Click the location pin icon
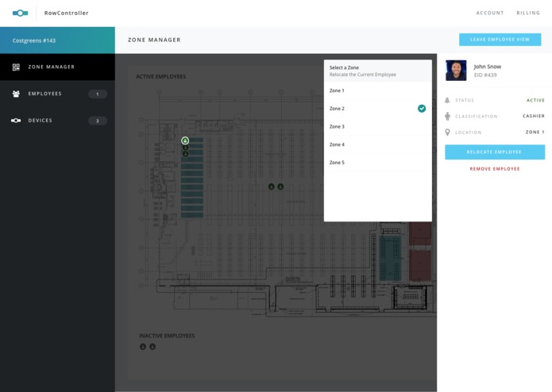 pyautogui.click(x=447, y=133)
